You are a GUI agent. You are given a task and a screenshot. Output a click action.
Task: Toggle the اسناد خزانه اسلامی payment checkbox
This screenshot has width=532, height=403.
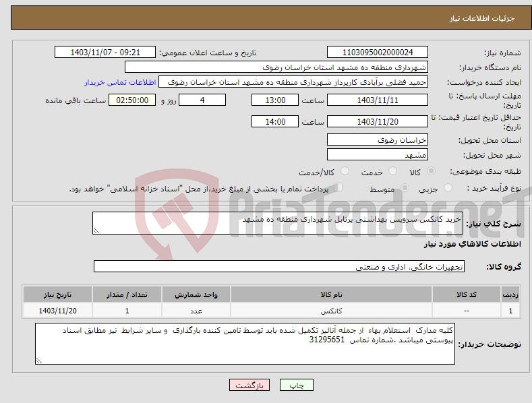(x=338, y=187)
